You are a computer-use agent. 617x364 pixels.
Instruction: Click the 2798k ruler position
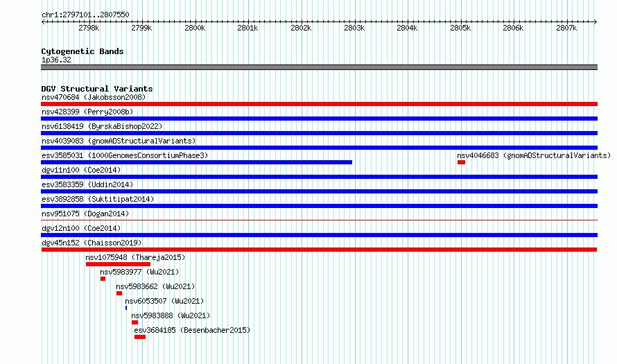[89, 28]
